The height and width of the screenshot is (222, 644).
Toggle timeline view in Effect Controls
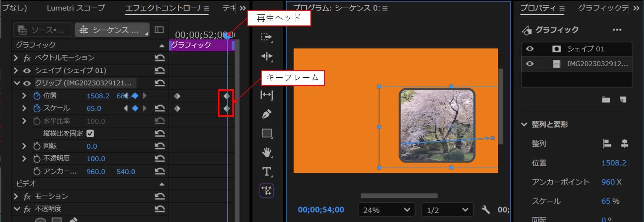click(159, 30)
